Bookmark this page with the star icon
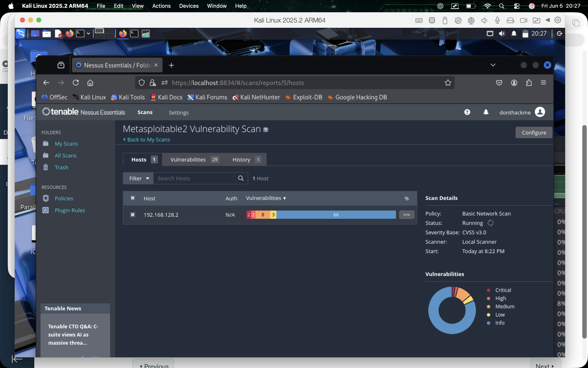Viewport: 588px width, 368px height. [448, 83]
